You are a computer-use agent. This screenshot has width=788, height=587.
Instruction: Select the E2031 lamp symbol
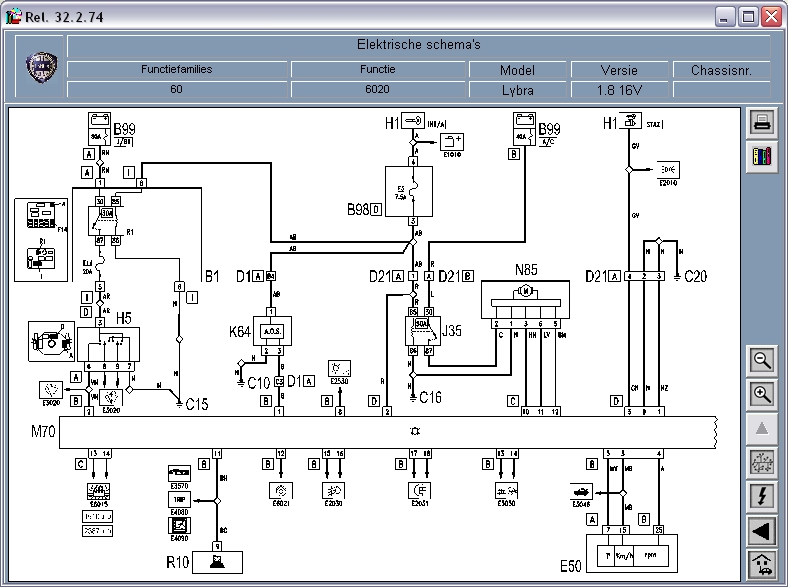[x=420, y=491]
